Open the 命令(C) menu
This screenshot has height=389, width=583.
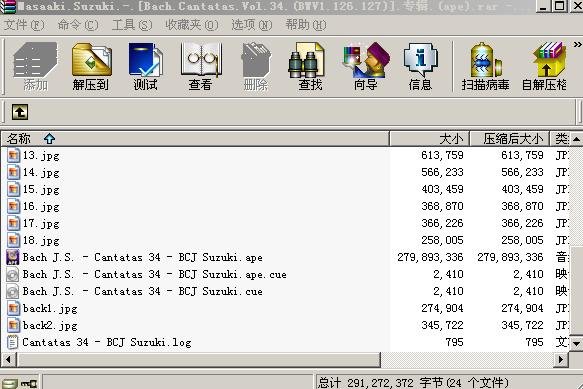78,25
